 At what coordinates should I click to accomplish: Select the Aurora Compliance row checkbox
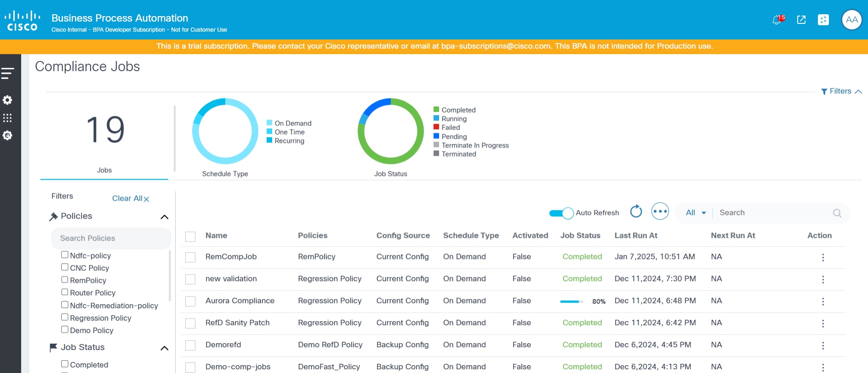pos(190,301)
